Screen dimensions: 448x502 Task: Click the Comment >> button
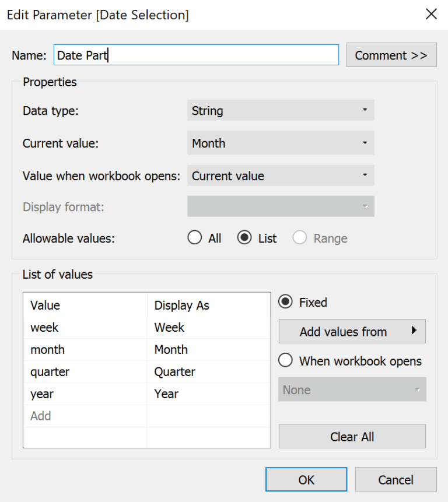391,55
